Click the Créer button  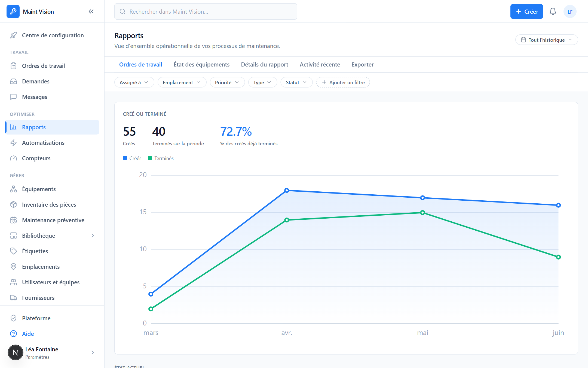[x=526, y=11]
